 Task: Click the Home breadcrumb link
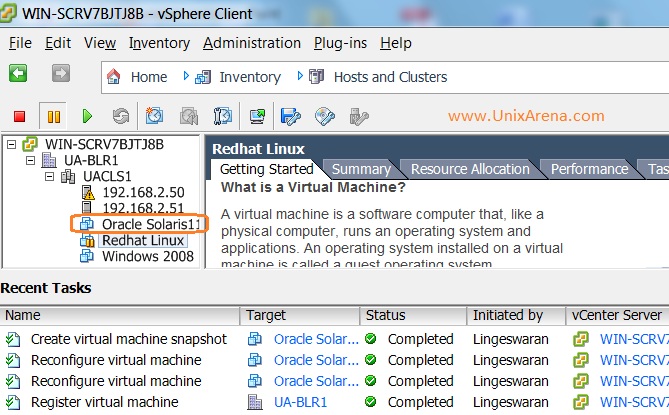coord(149,77)
